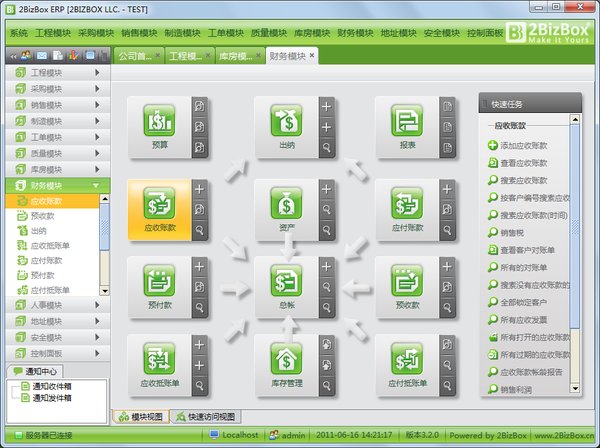The image size is (600, 448).
Task: Select the 模块视图 bottom tab
Action: pos(141,417)
